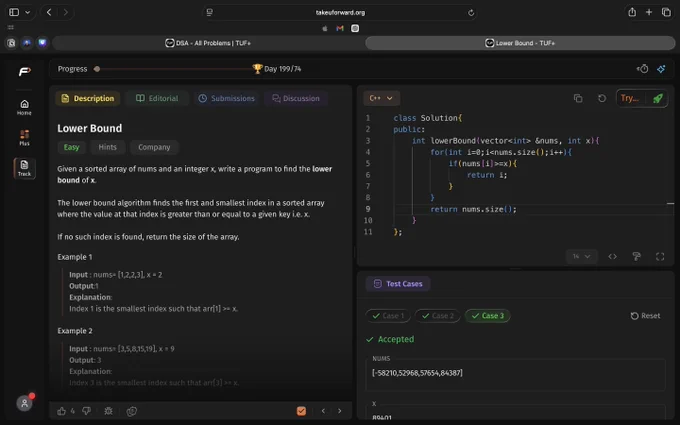Viewport: 680px width, 425px height.
Task: Expand the Hints section
Action: [108, 147]
